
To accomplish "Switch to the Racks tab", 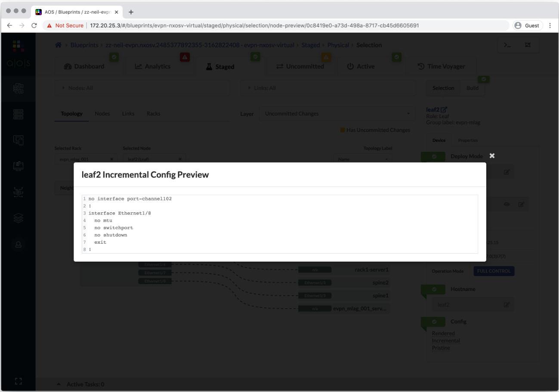I will tap(153, 113).
